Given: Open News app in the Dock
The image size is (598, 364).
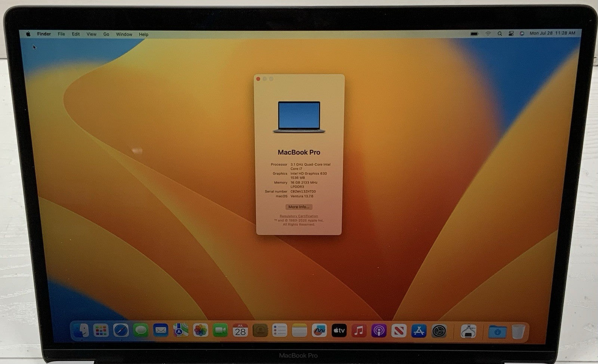Looking at the screenshot, I should point(398,331).
